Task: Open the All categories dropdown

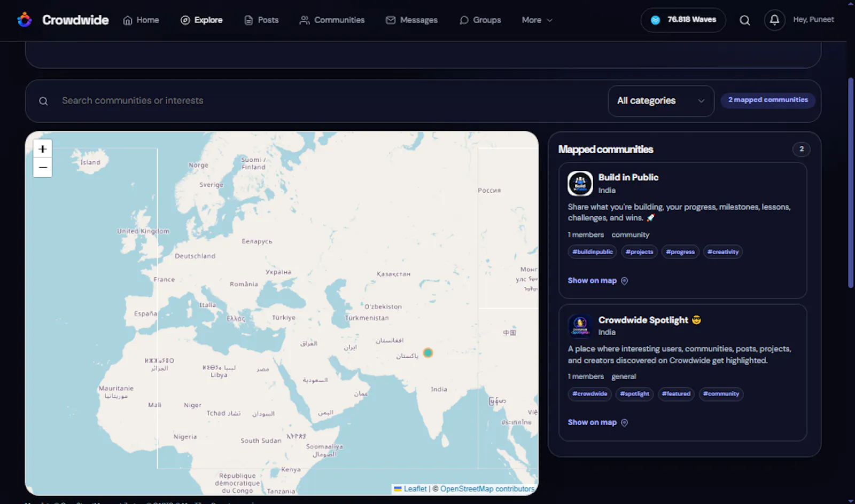Action: tap(661, 100)
